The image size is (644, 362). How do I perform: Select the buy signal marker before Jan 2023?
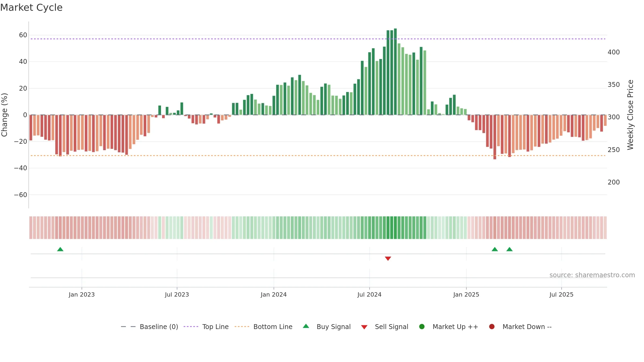(x=60, y=249)
